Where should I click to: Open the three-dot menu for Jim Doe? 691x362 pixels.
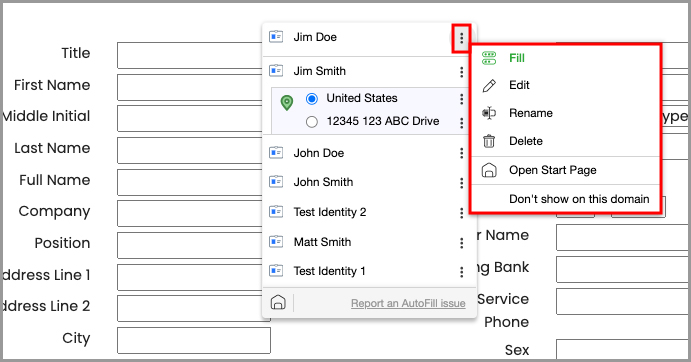461,38
